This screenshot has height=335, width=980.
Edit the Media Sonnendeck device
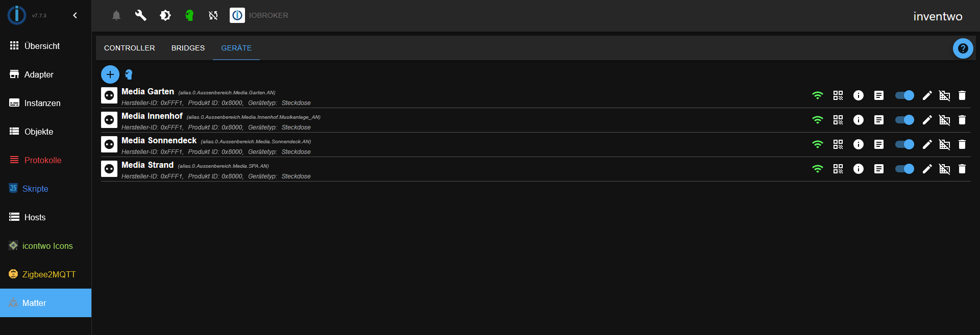pos(927,144)
